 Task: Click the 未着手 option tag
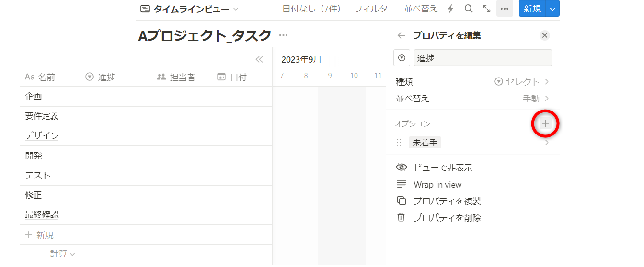(425, 143)
